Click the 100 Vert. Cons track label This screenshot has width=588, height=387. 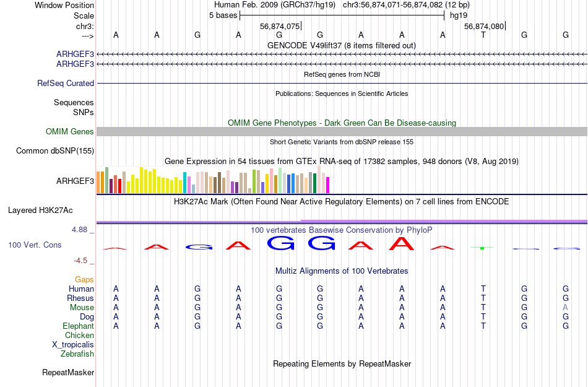click(x=35, y=245)
